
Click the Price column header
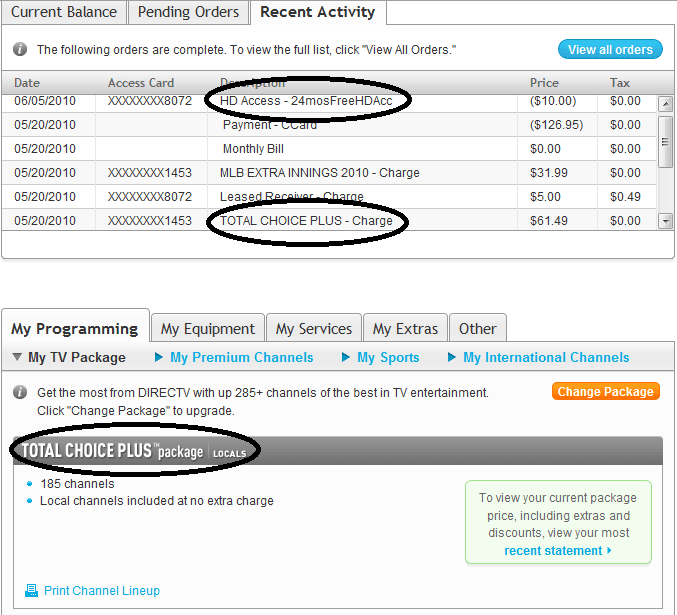[x=544, y=82]
